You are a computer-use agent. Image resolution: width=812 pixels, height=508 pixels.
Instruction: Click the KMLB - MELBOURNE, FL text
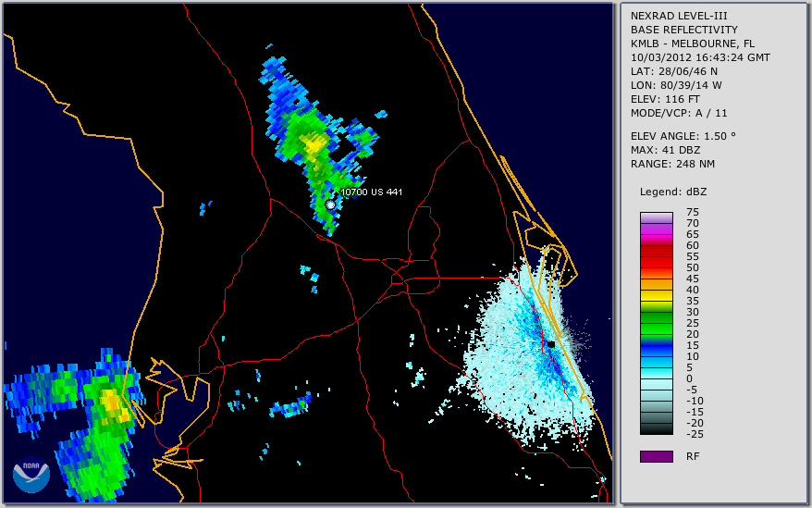tap(693, 43)
